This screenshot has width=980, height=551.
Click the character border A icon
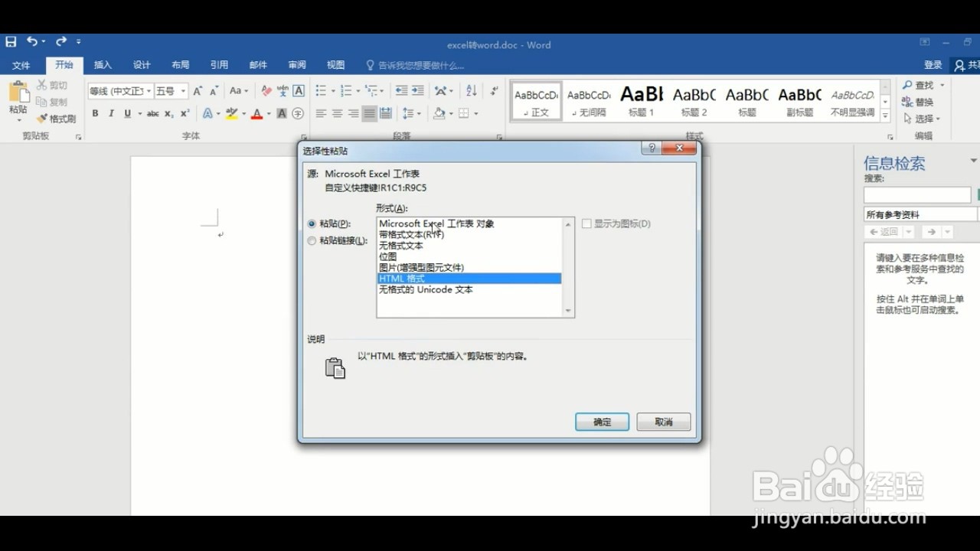(x=299, y=90)
